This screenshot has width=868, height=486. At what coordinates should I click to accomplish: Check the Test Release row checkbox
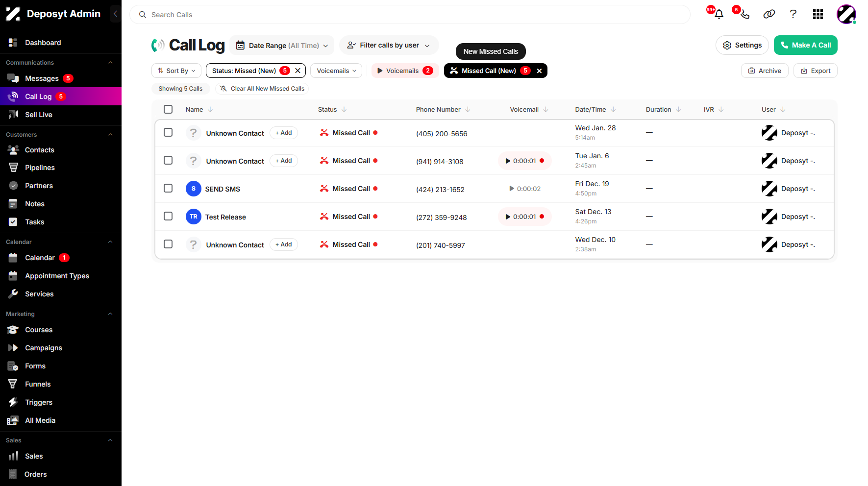click(168, 216)
